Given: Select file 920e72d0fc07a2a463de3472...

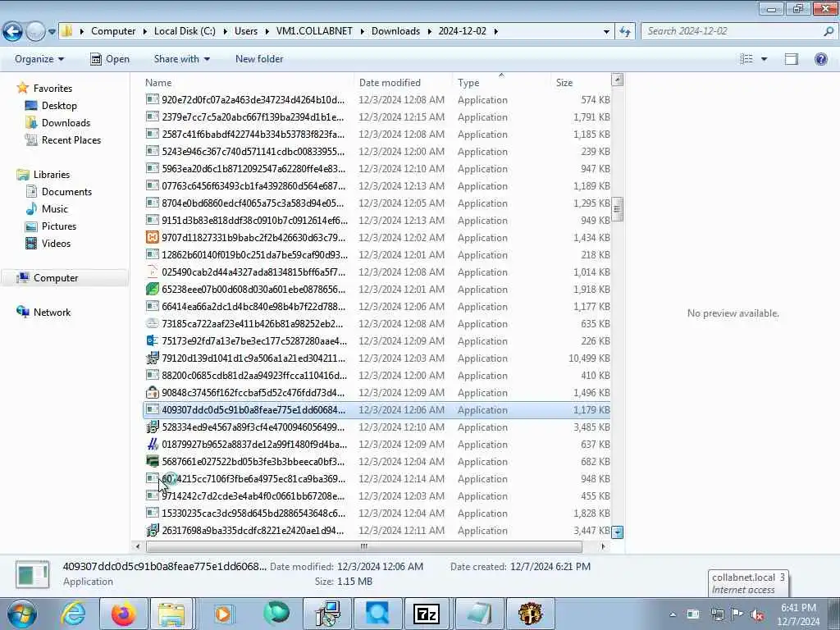Looking at the screenshot, I should (x=377, y=99).
